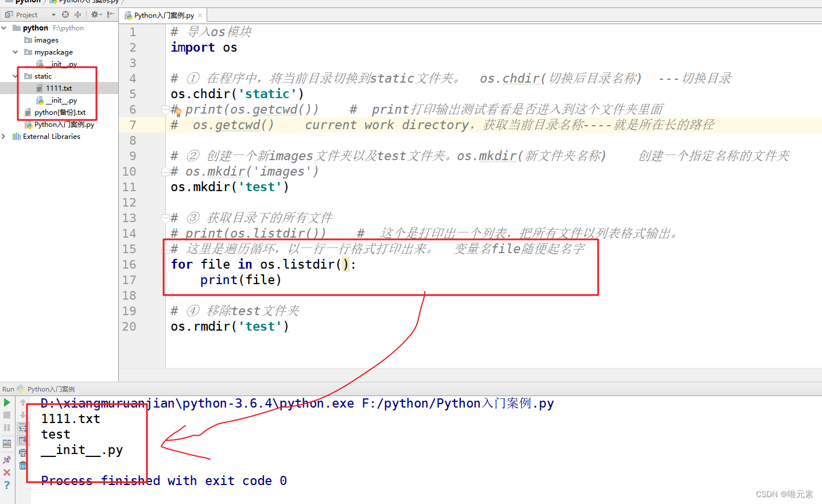Click the Hide Project panel icon
Image resolution: width=822 pixels, height=504 pixels.
coord(111,14)
